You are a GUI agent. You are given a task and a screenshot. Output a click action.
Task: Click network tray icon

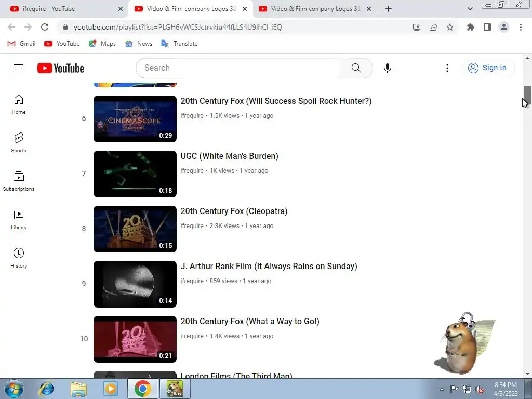point(467,390)
